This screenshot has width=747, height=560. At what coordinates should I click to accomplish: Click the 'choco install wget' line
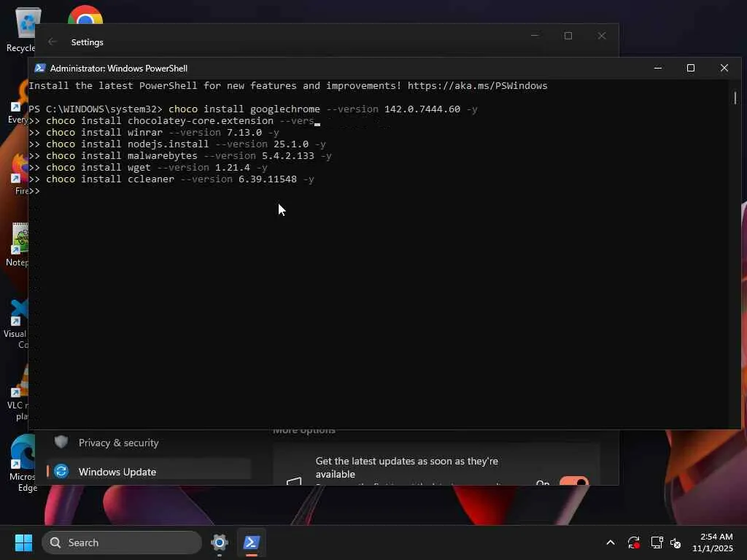[x=148, y=168]
